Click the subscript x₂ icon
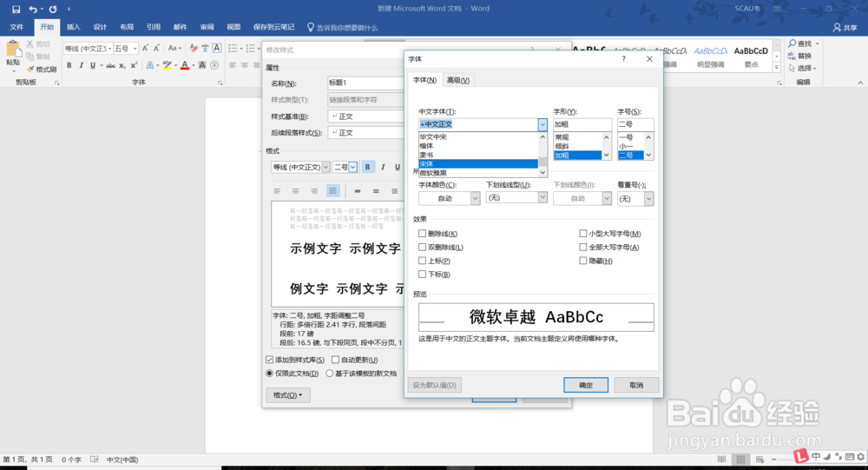 [122, 65]
